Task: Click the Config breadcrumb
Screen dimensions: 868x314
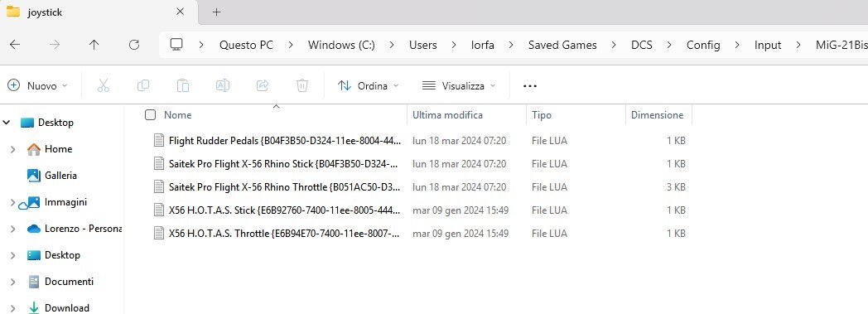Action: [x=703, y=46]
